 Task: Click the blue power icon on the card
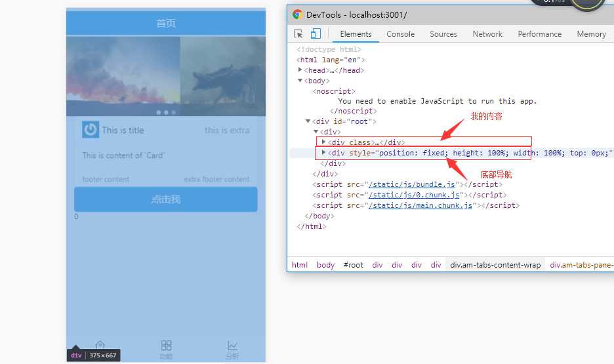(91, 130)
